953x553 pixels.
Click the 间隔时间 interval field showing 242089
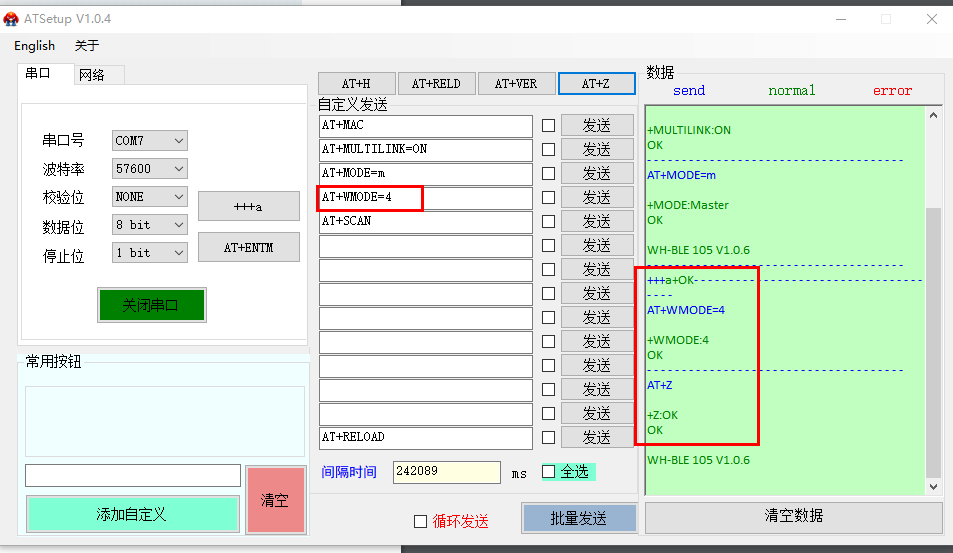(446, 472)
